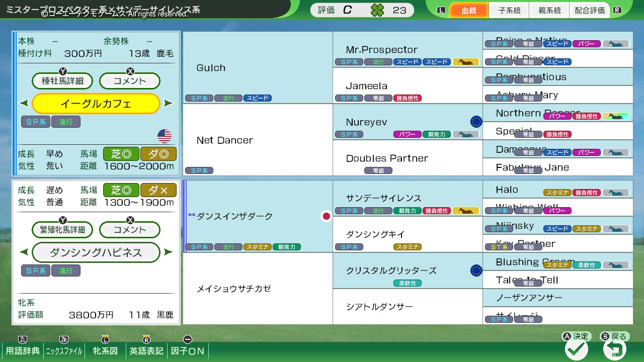Click Gulch's スピード factor tag
Screen dimensions: 644x362
point(258,98)
